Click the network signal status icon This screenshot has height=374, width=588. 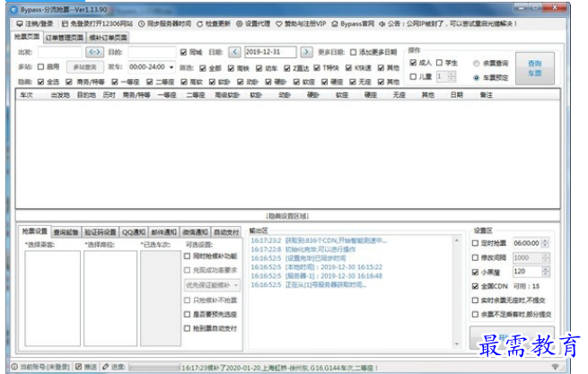pyautogui.click(x=555, y=367)
